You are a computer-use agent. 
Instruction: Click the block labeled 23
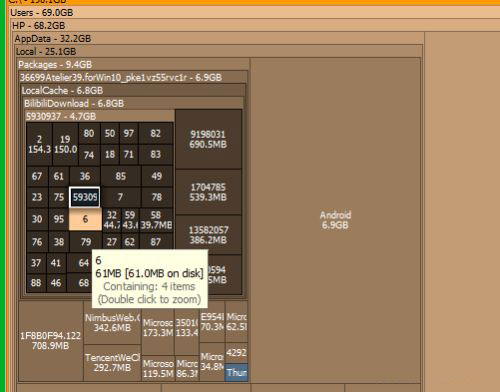37,197
